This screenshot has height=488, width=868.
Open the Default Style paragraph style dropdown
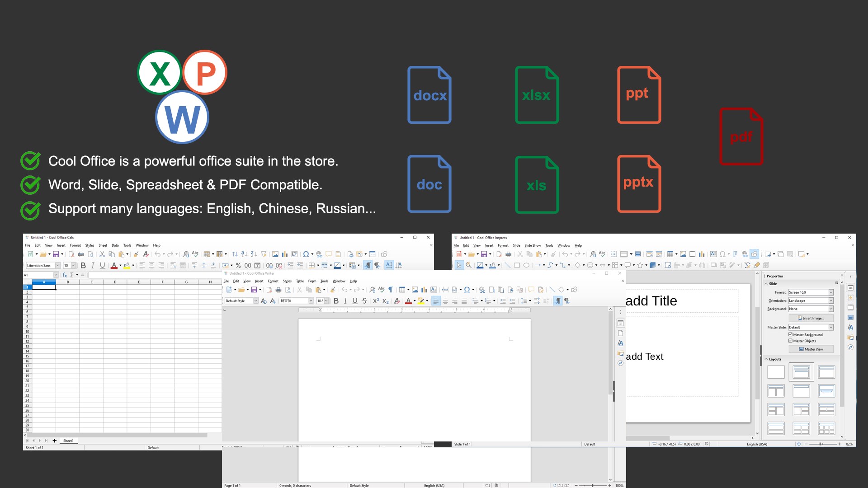(x=255, y=301)
